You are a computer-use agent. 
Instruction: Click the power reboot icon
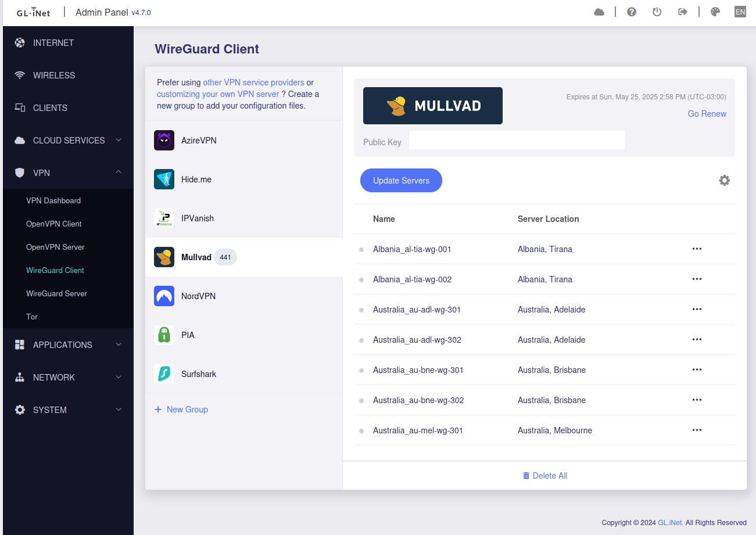click(x=657, y=12)
